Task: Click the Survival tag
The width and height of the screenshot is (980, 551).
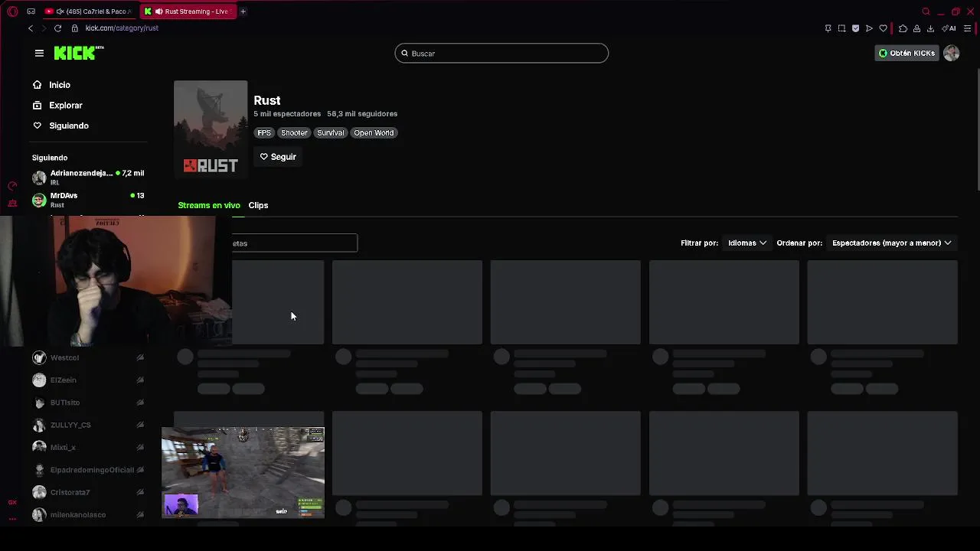Action: tap(331, 132)
